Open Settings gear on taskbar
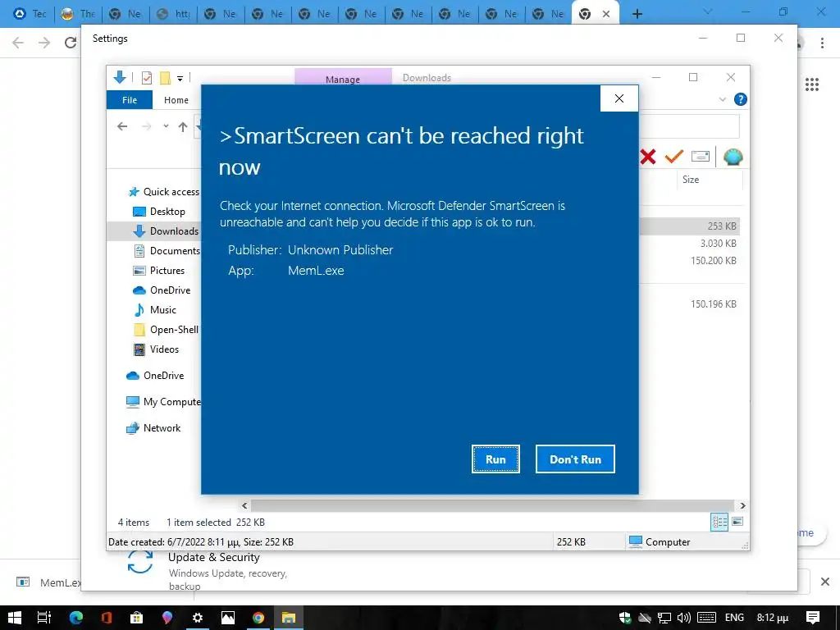The width and height of the screenshot is (840, 630). pos(198,618)
